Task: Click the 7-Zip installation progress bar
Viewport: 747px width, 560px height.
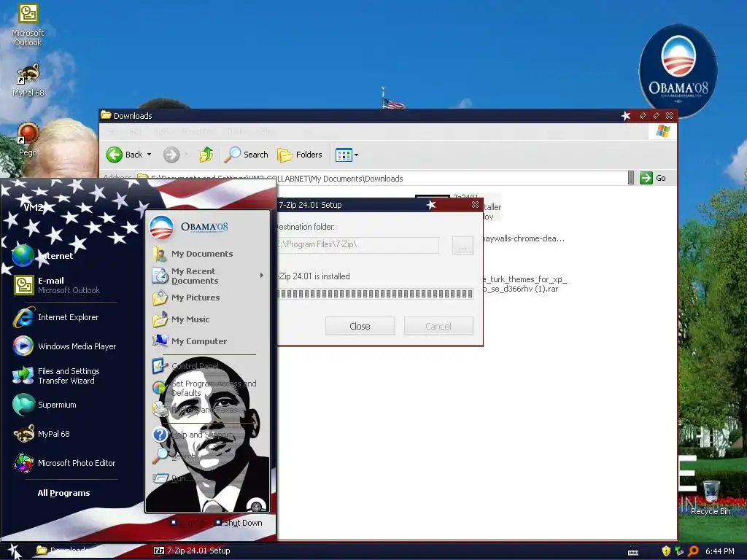Action: (x=376, y=294)
